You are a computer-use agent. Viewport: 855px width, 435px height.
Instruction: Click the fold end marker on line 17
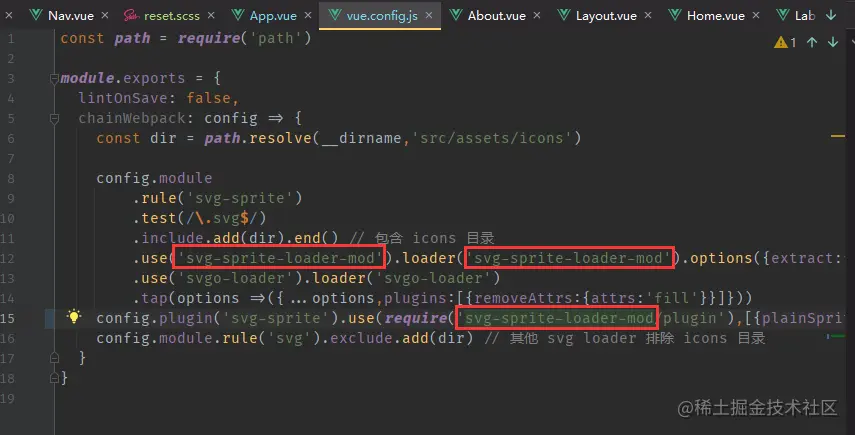coord(54,358)
